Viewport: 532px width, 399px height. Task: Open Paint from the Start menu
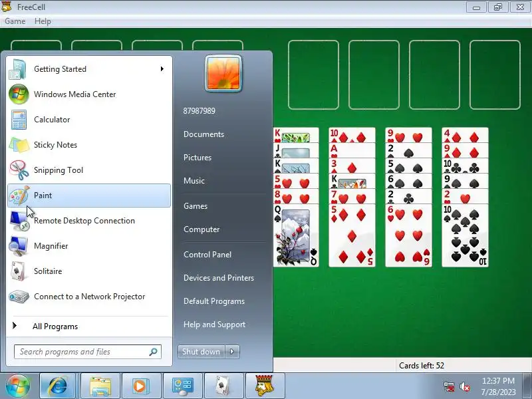pyautogui.click(x=89, y=196)
